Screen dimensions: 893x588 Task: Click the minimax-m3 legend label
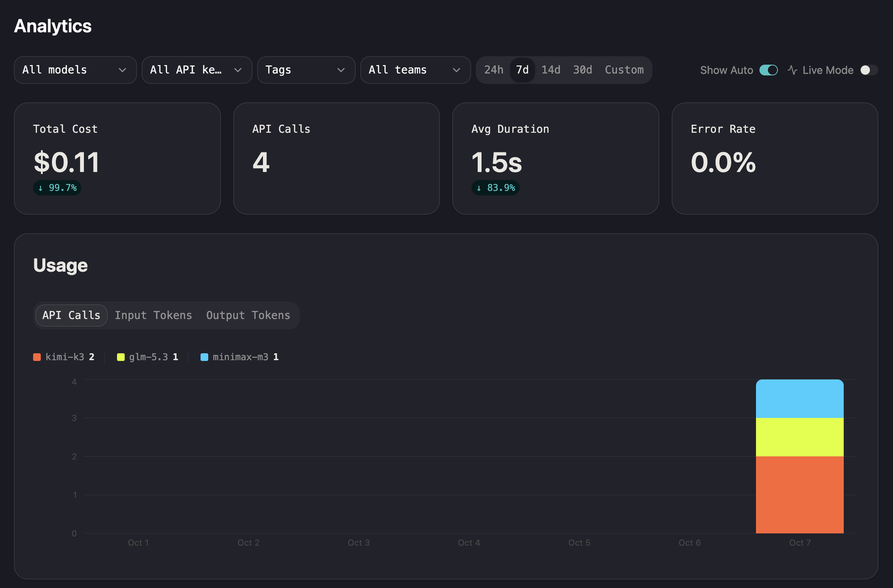coord(241,357)
